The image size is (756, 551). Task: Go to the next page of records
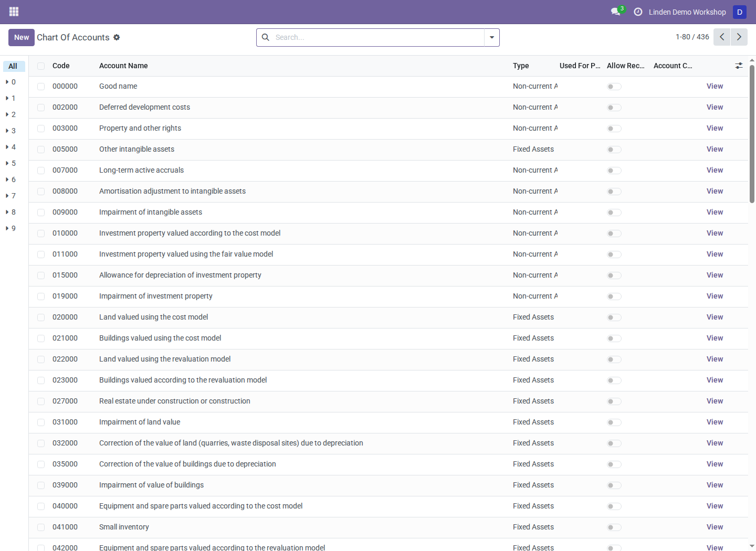pyautogui.click(x=739, y=37)
